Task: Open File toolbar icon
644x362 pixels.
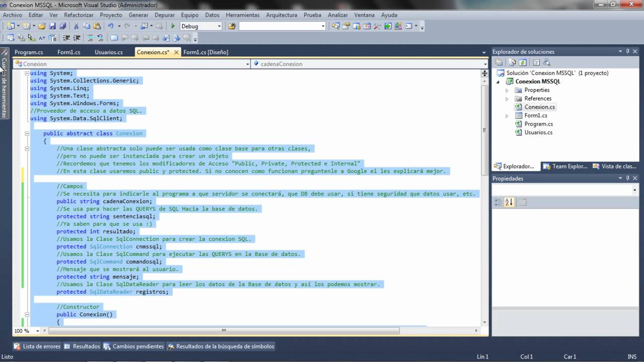Action: [42, 26]
